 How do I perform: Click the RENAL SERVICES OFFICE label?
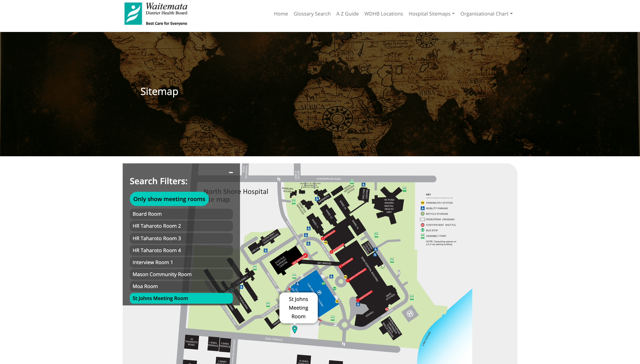pyautogui.click(x=349, y=189)
